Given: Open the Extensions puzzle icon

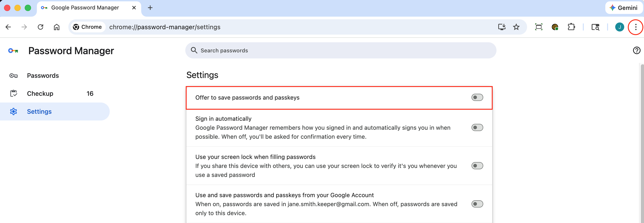Looking at the screenshot, I should coord(571,27).
